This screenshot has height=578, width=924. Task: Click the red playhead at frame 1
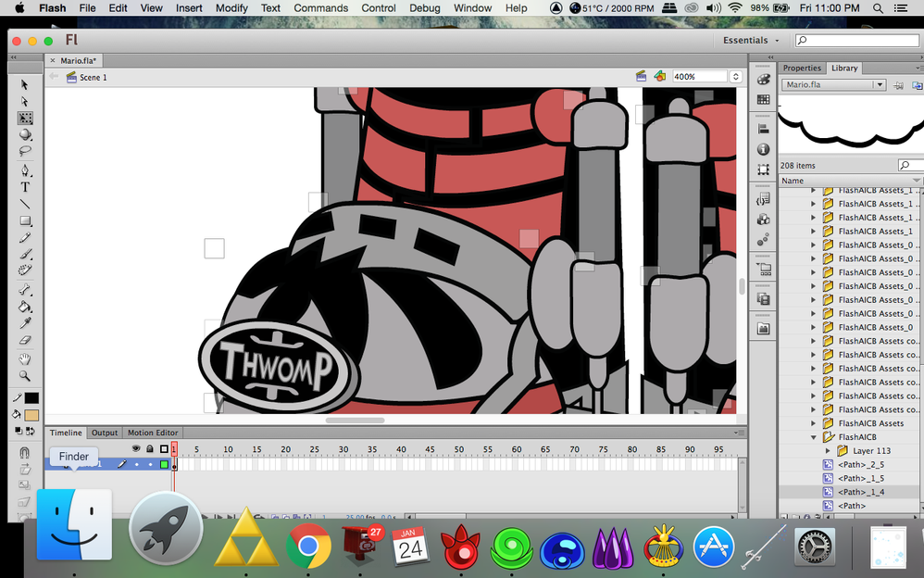[174, 449]
